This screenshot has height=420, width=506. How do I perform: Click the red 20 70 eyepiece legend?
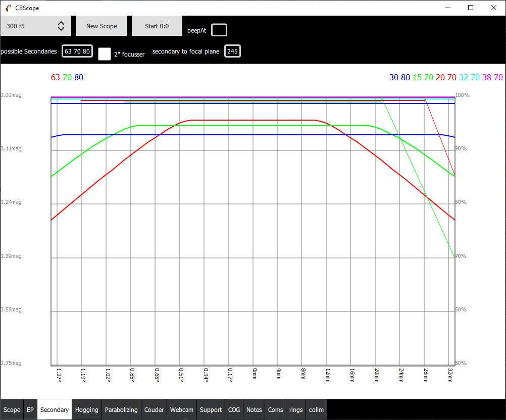click(x=446, y=77)
